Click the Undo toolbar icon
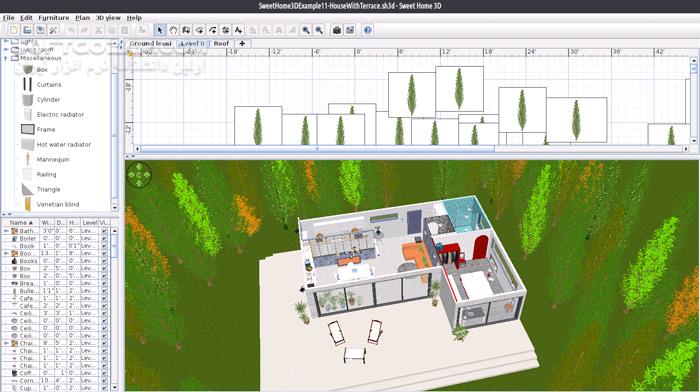Image resolution: width=700 pixels, height=392 pixels. tap(71, 30)
